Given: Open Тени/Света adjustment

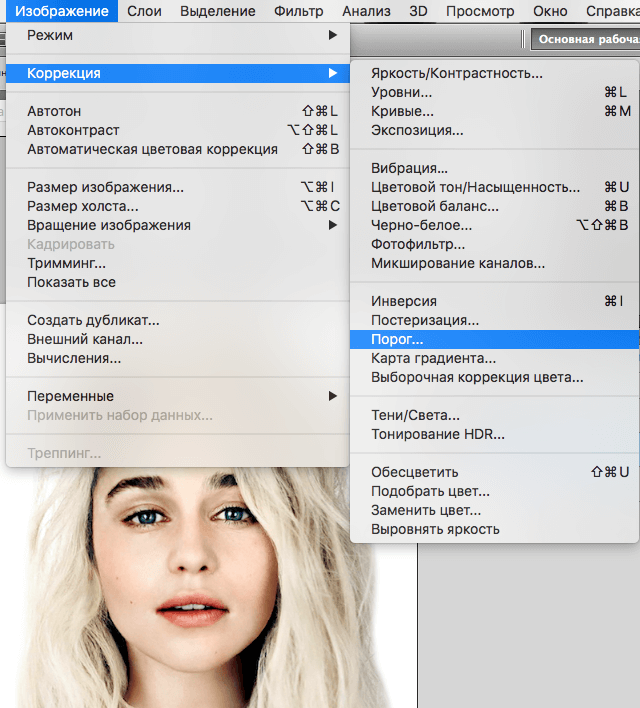Looking at the screenshot, I should pos(495,415).
